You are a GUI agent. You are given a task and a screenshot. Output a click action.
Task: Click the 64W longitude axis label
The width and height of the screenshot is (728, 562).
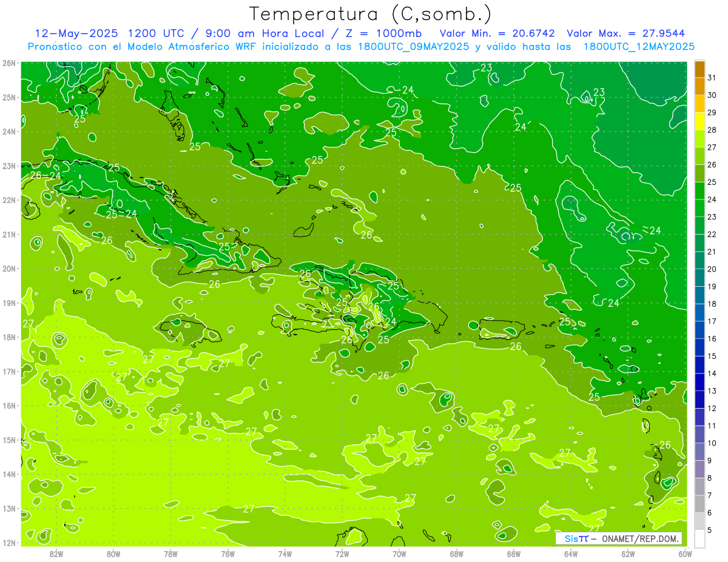pyautogui.click(x=571, y=554)
